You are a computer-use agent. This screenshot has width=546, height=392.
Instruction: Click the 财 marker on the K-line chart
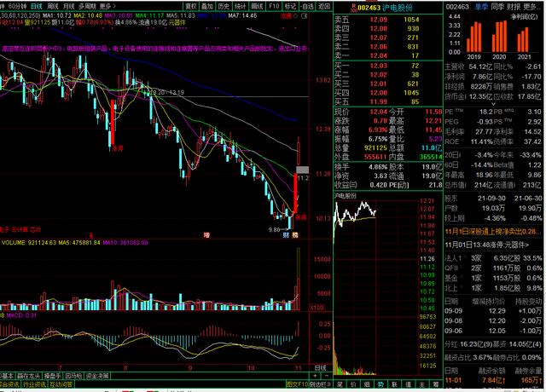click(286, 235)
